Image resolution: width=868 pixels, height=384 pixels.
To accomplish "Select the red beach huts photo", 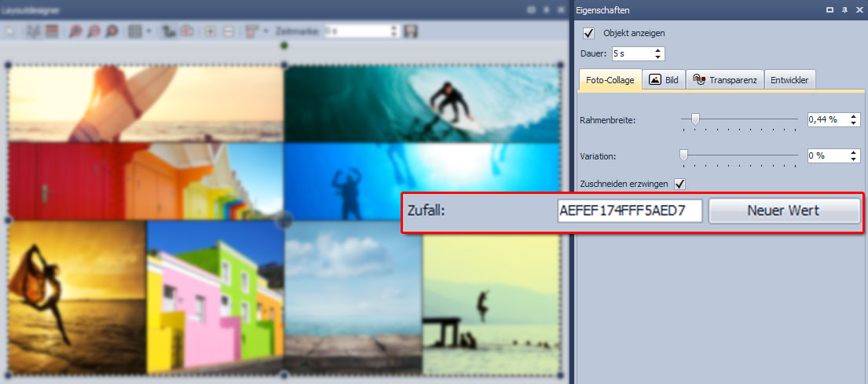I will [145, 181].
